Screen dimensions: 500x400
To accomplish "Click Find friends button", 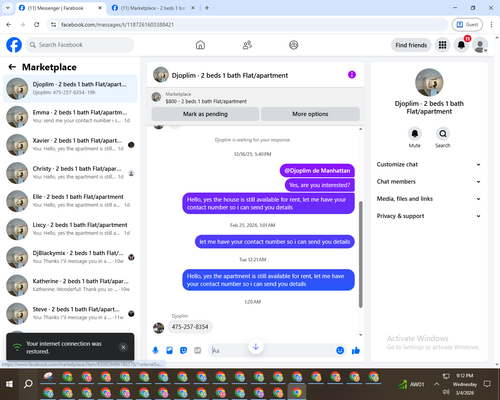I will click(411, 45).
